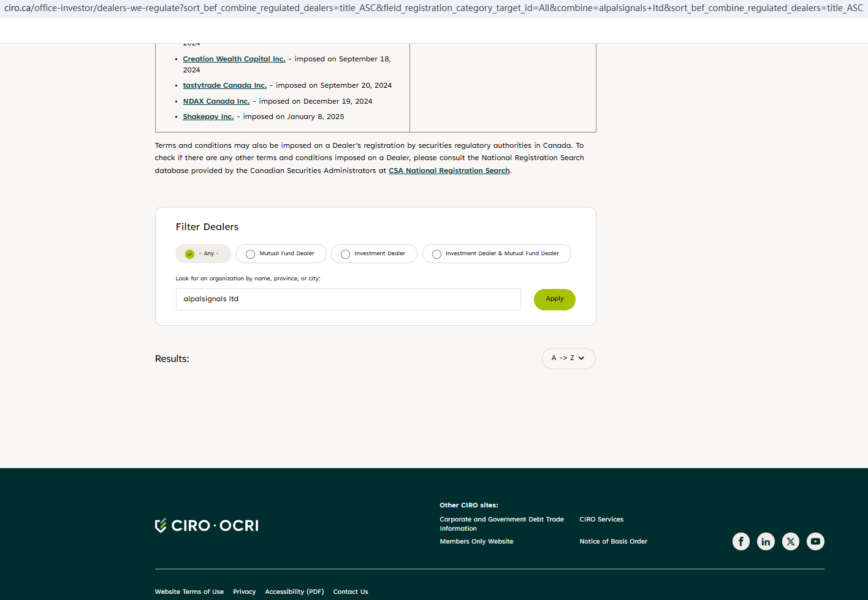Click the Apply filter button
The height and width of the screenshot is (600, 868).
(x=555, y=299)
